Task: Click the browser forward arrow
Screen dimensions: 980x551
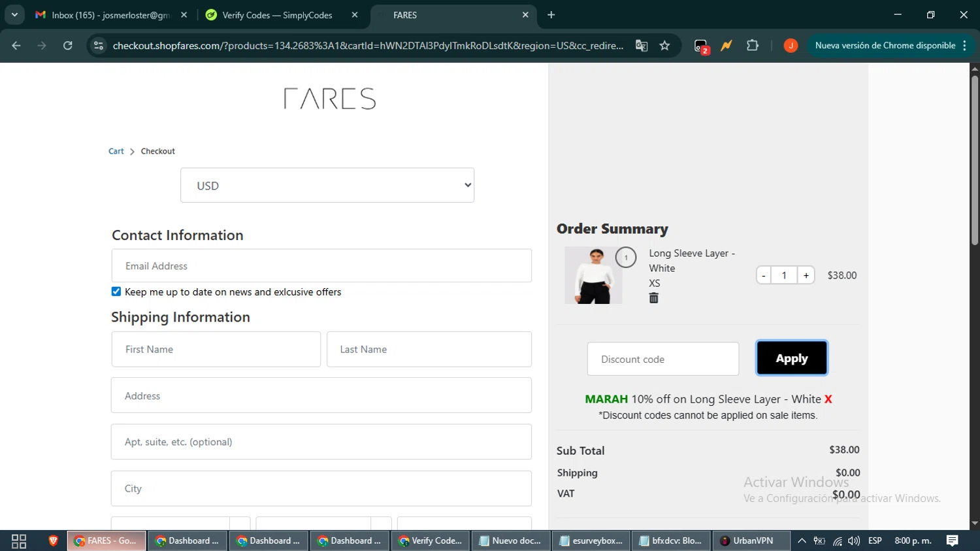Action: coord(42,46)
